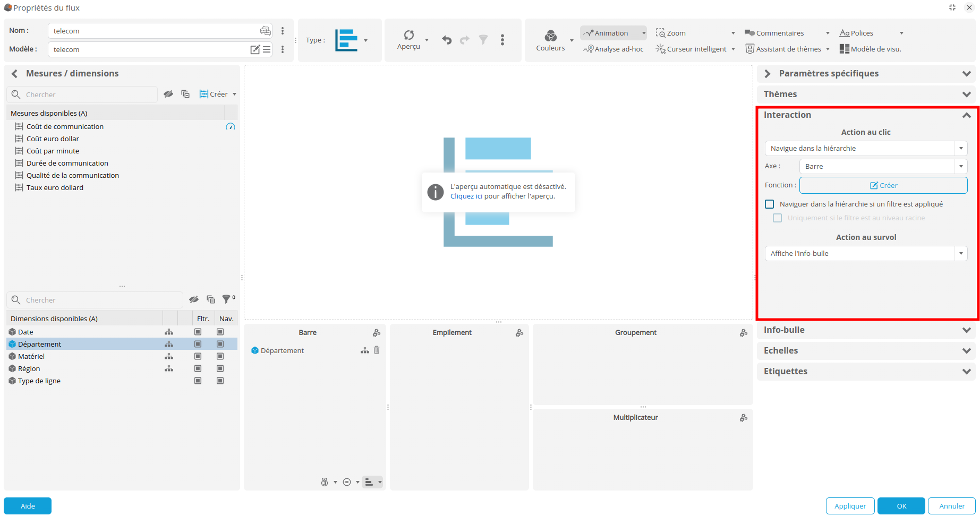Click the Appliquer button

point(850,506)
